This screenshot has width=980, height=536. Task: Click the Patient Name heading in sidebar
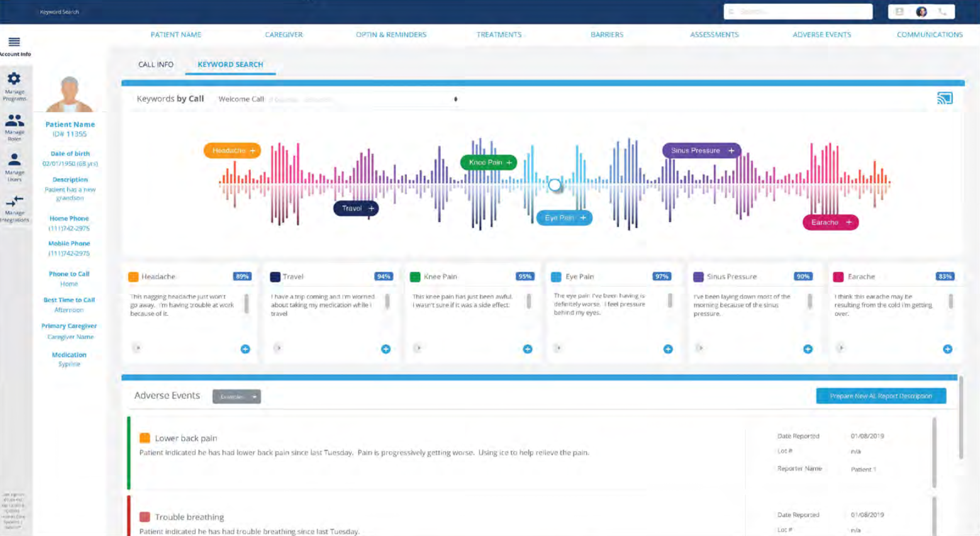(70, 125)
